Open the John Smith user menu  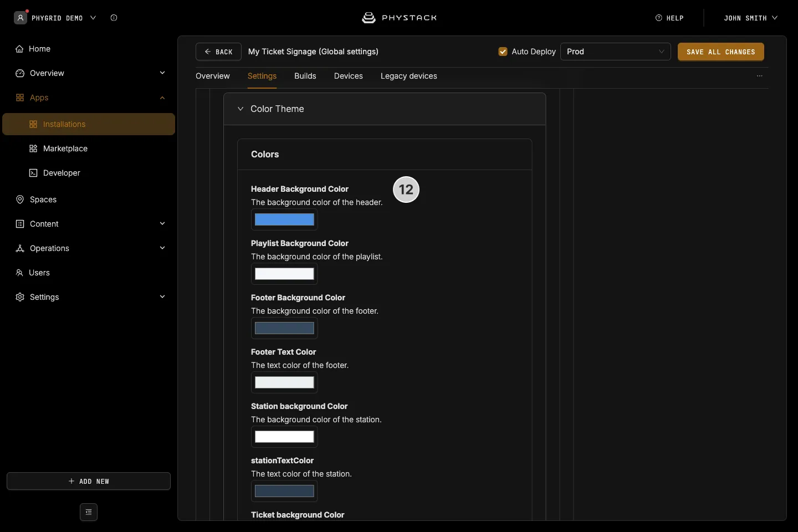click(x=751, y=18)
